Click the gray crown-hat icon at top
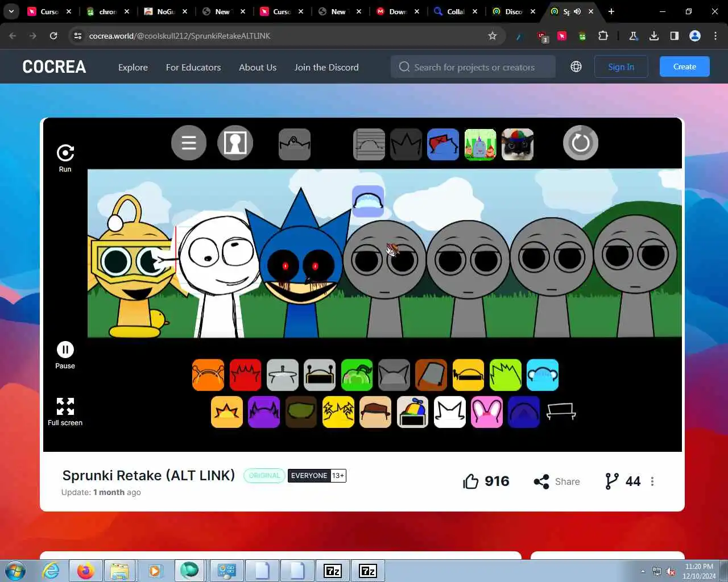Screen dimensions: 728x582 [295, 144]
